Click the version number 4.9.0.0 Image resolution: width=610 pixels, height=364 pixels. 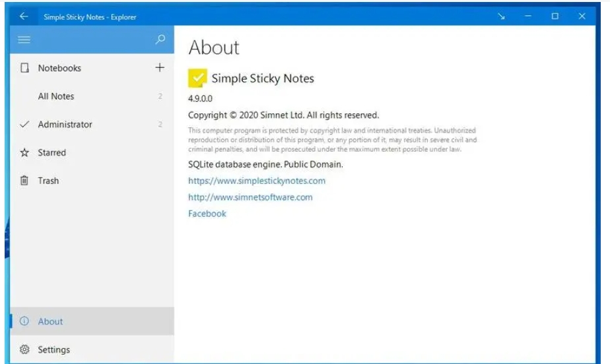coord(200,99)
